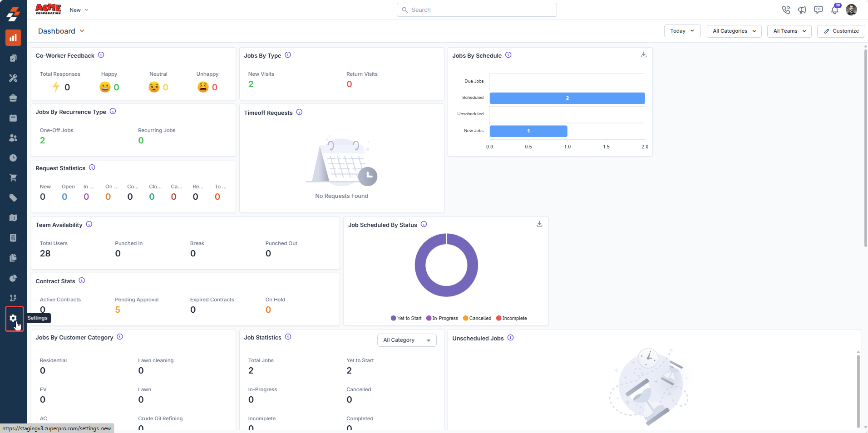
Task: Click the page vertical scrollbar
Action: click(x=866, y=148)
